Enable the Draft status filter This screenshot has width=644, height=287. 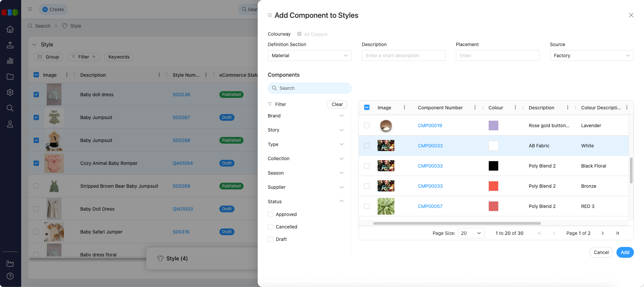pos(270,239)
